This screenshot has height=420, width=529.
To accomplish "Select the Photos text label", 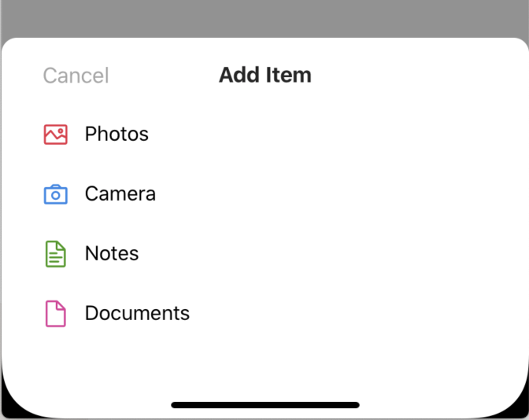I will tap(117, 134).
